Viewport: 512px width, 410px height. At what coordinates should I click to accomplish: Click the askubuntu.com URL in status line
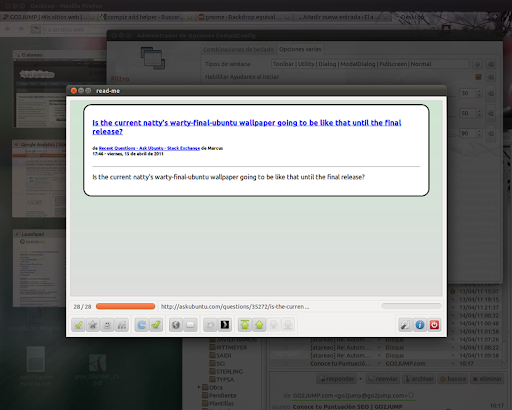235,307
